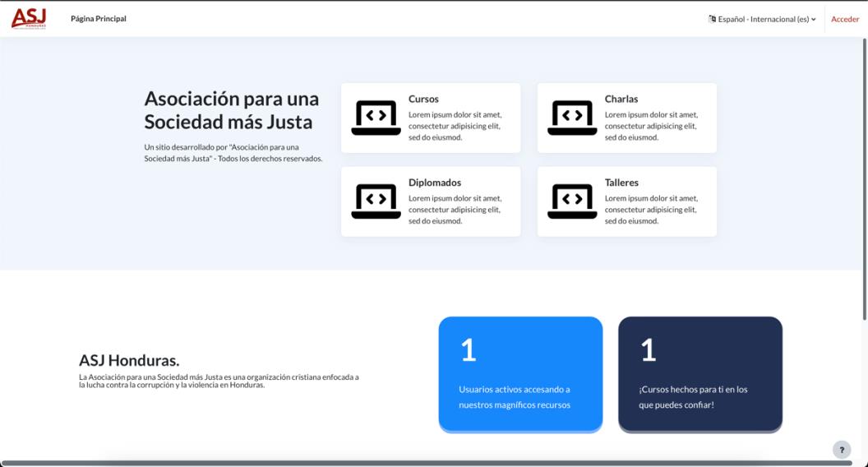The image size is (868, 467).
Task: Click the Lorem ipsum text under Charlas
Action: click(651, 126)
